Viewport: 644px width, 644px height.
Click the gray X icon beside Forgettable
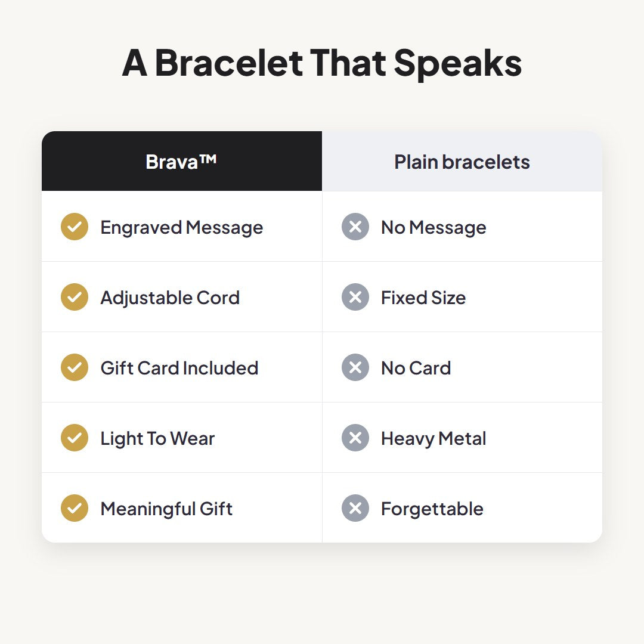355,508
